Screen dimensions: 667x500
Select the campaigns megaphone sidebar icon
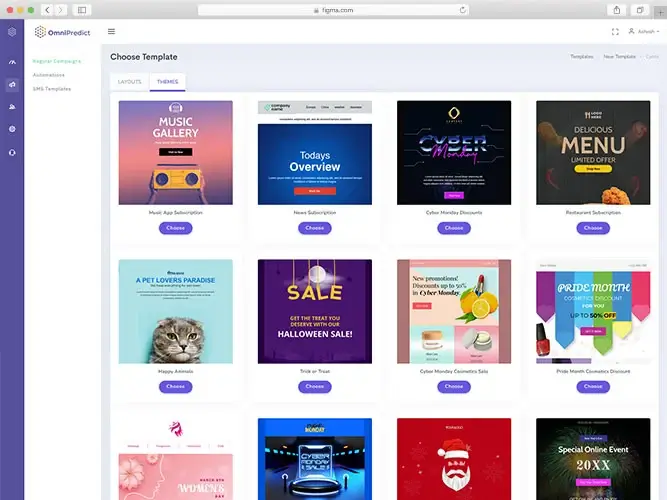pos(12,84)
